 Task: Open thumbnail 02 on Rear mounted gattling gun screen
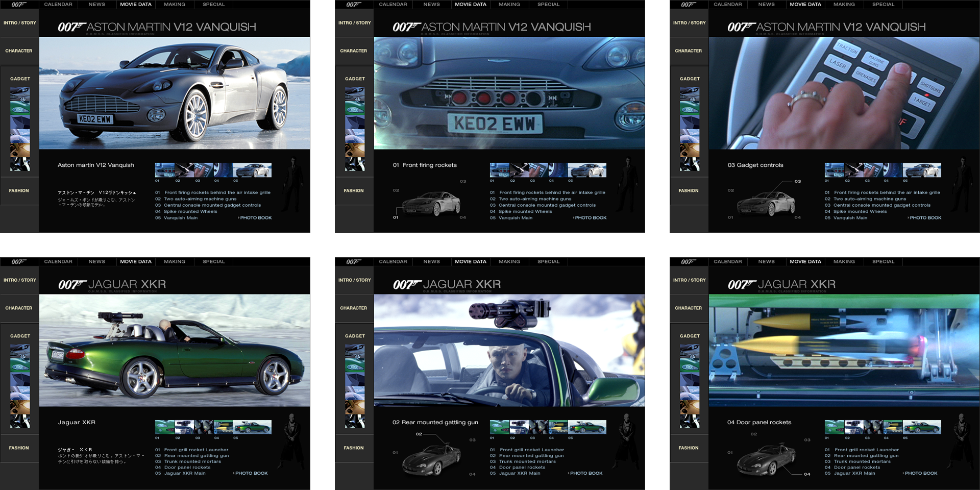[x=519, y=427]
